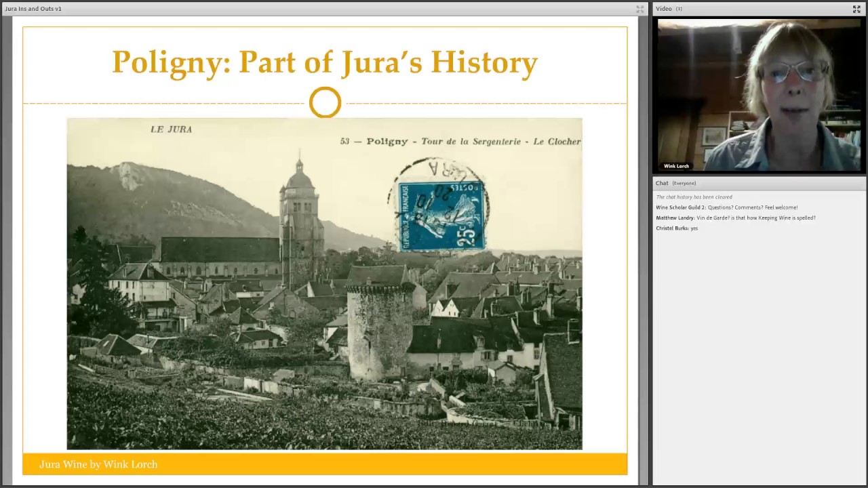Click the Wine Scholar Guild 2 chat message
This screenshot has height=488, width=868.
[727, 207]
